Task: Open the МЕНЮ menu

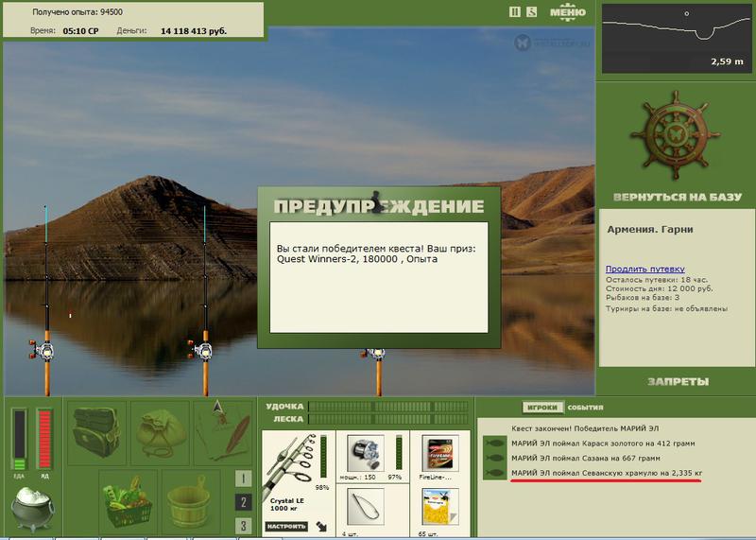Action: [568, 12]
